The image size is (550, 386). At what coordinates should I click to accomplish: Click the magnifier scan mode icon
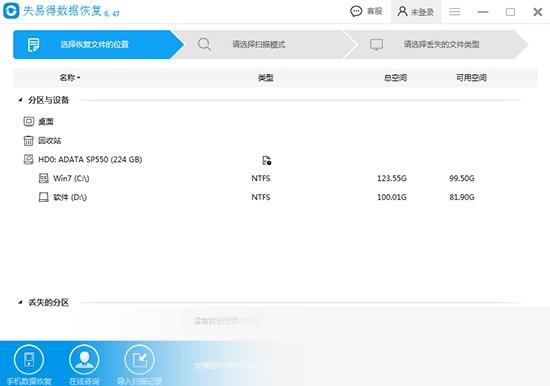pyautogui.click(x=204, y=45)
